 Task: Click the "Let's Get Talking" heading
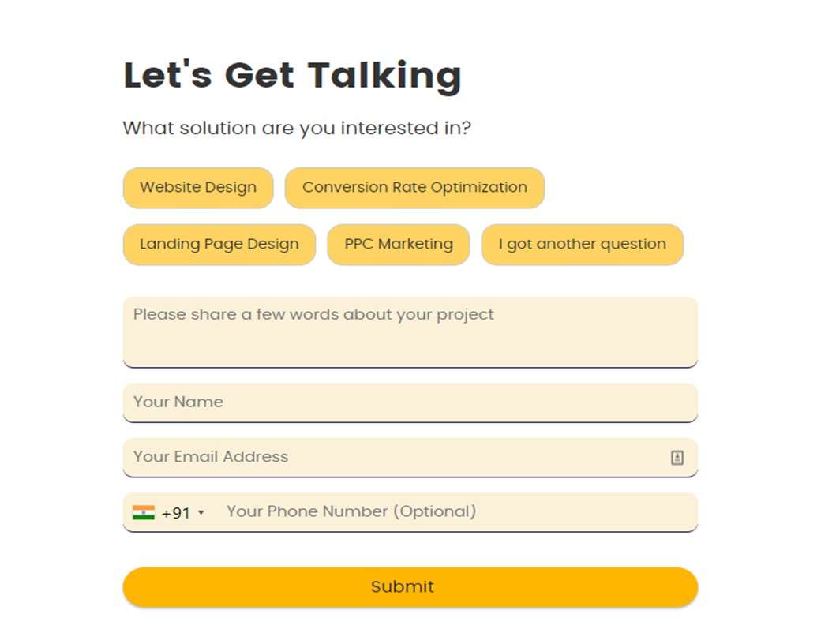pyautogui.click(x=292, y=77)
